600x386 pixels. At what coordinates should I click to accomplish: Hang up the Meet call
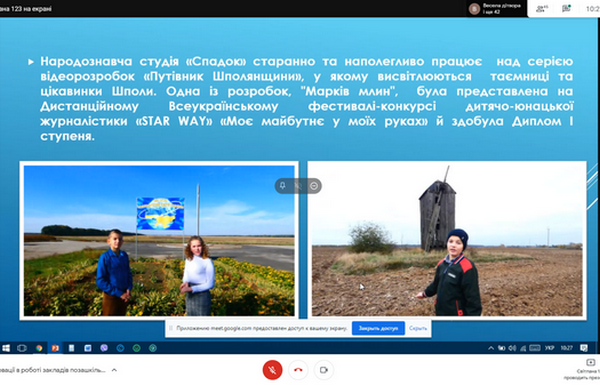pos(298,370)
